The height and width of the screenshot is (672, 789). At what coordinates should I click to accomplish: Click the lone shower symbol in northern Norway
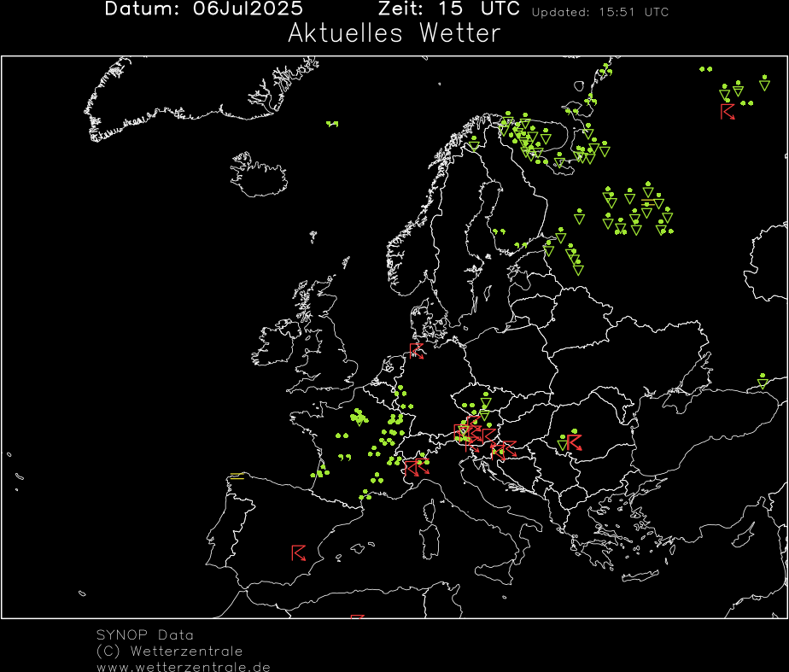[474, 143]
